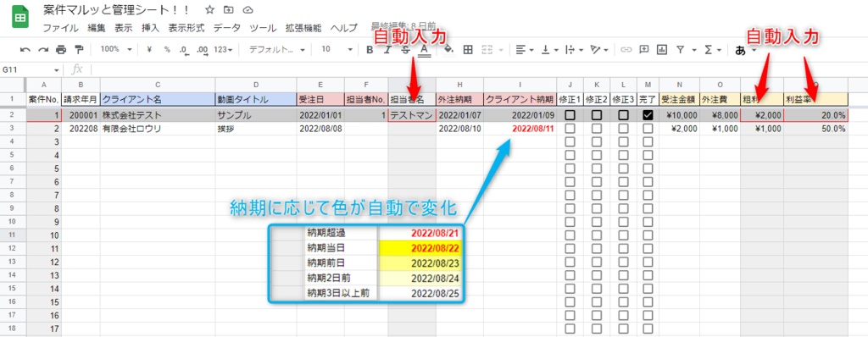
Task: Create a filter
Action: 680,49
